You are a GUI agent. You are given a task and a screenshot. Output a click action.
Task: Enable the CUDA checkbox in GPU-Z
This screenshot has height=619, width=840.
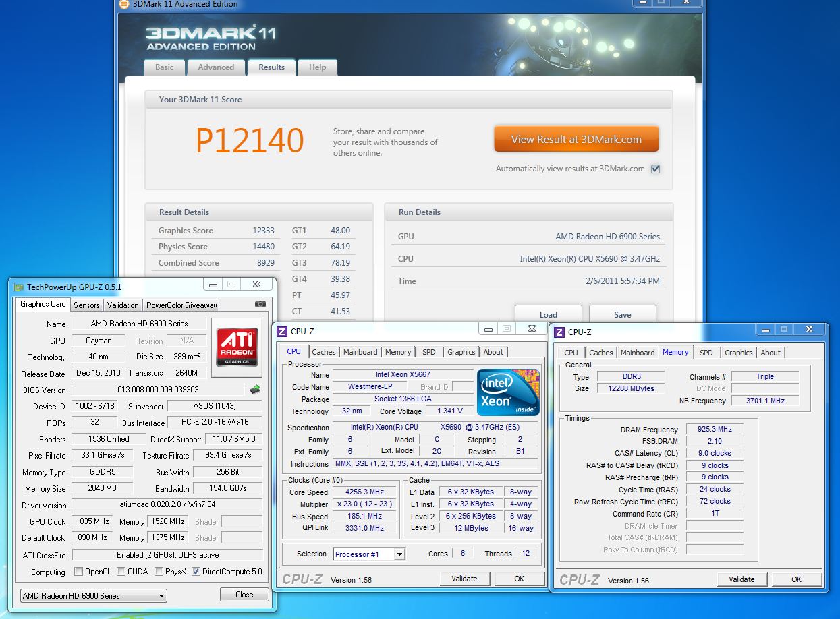[121, 572]
